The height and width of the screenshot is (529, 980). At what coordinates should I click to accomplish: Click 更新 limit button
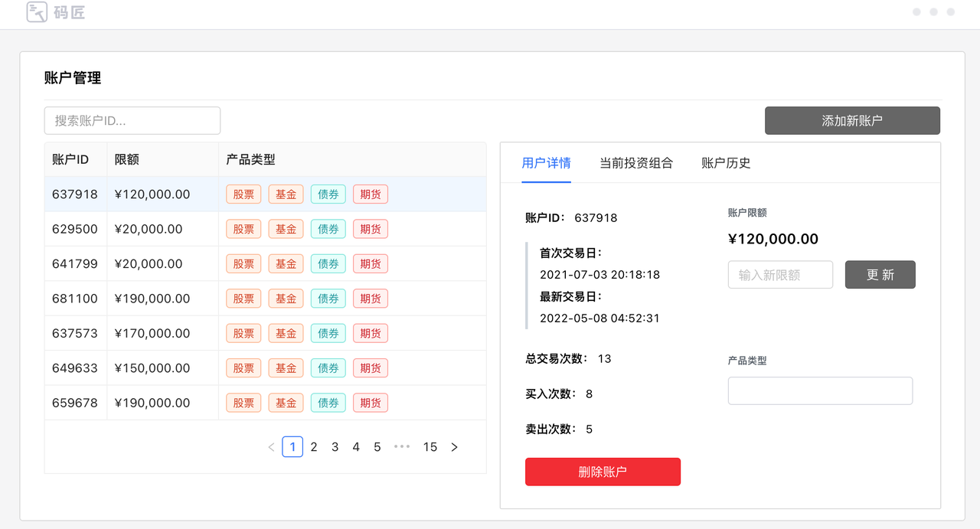click(880, 275)
